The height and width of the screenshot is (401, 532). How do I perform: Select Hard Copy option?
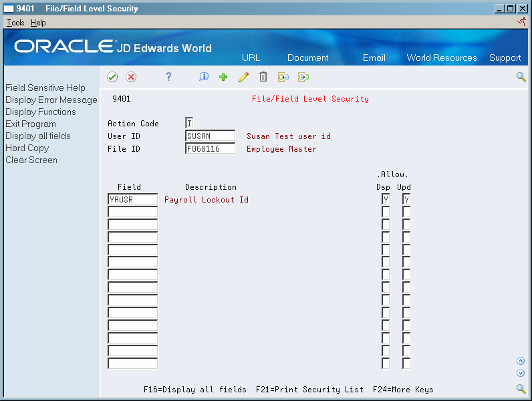(x=27, y=148)
